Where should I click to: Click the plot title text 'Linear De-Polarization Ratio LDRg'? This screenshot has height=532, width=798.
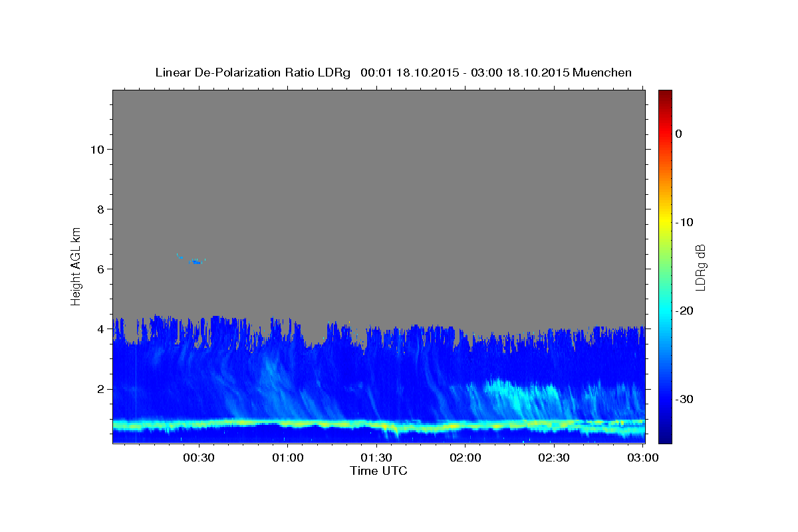pos(253,72)
